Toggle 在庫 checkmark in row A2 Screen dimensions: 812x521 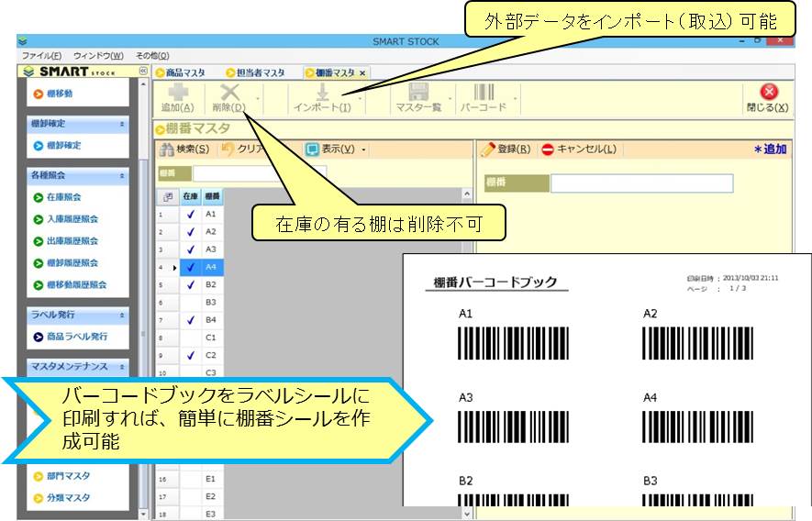(191, 231)
